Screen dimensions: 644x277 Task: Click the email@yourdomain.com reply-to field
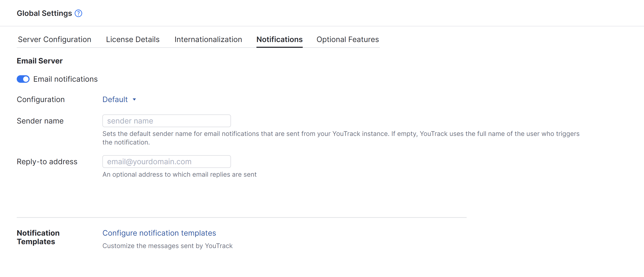click(166, 161)
